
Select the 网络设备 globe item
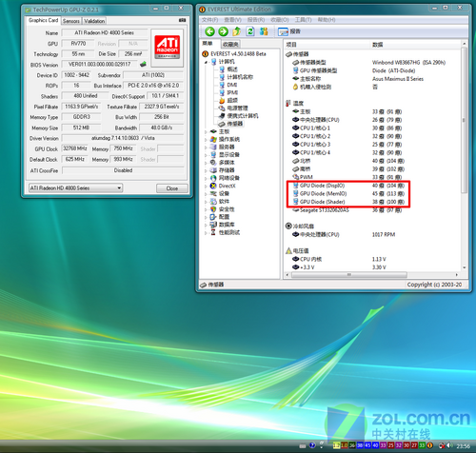225,178
